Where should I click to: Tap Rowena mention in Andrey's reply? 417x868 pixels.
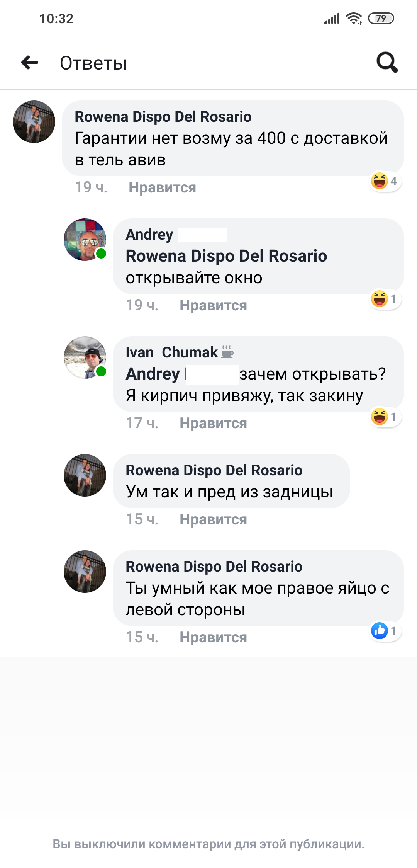coord(226,256)
